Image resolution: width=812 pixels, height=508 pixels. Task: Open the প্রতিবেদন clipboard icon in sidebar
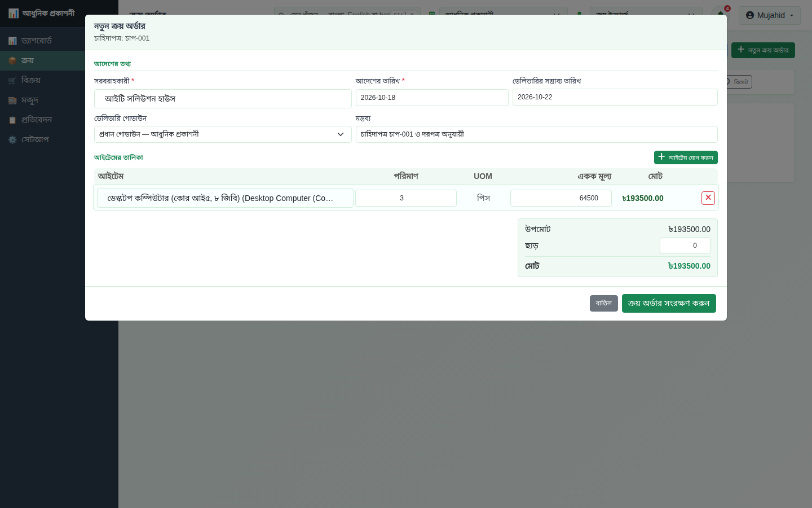[x=12, y=120]
